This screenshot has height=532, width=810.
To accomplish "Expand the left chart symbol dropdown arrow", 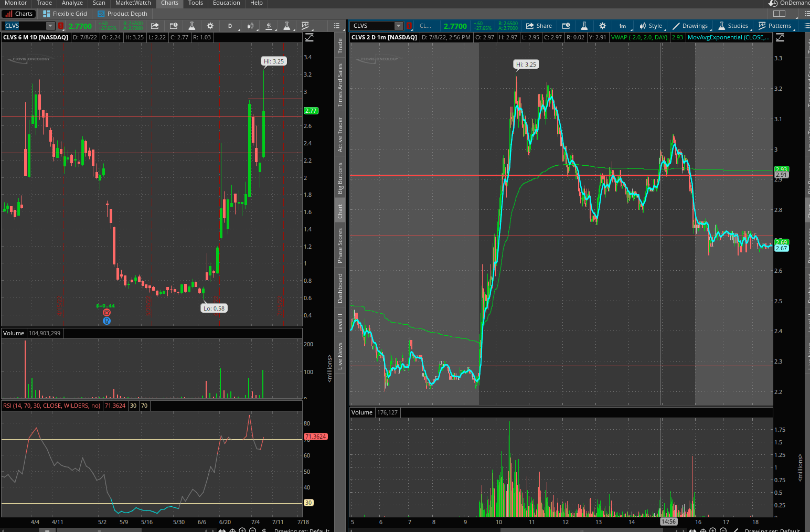I will pyautogui.click(x=50, y=26).
